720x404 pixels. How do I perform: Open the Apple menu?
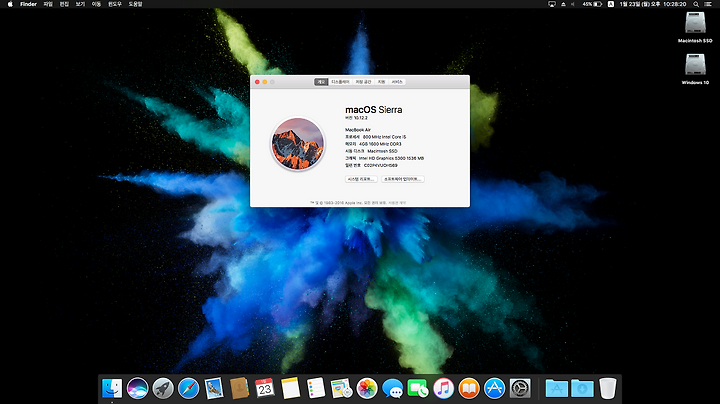click(10, 4)
